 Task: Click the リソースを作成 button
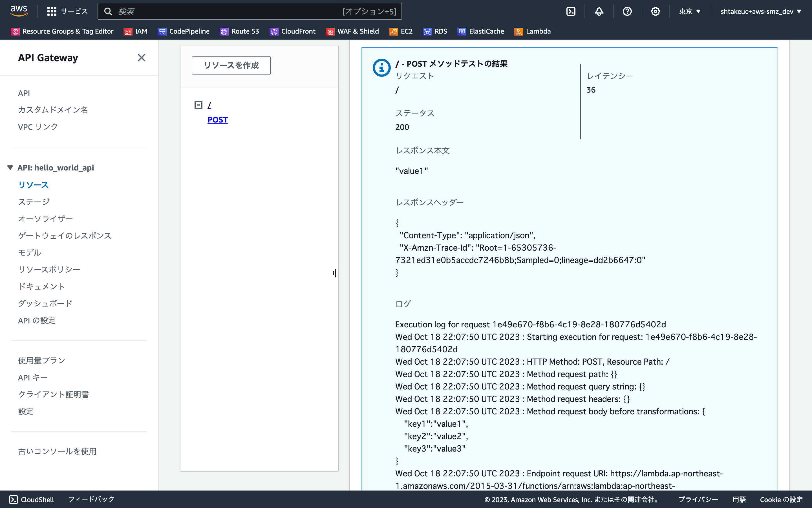[x=231, y=65]
